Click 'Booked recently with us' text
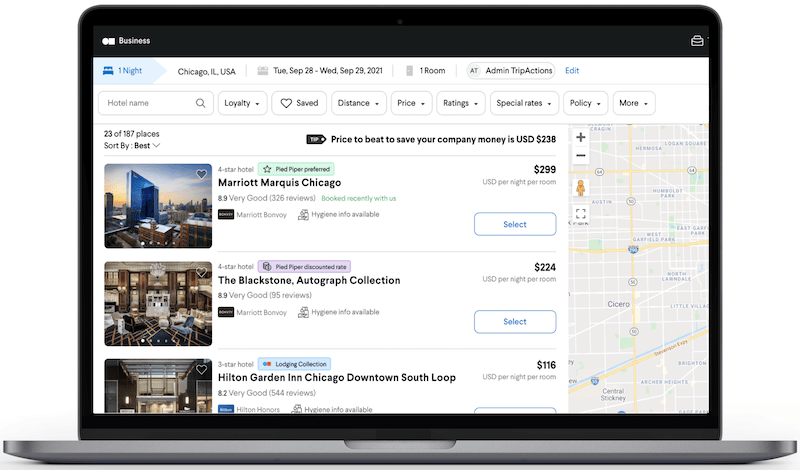The height and width of the screenshot is (470, 800). (x=359, y=199)
